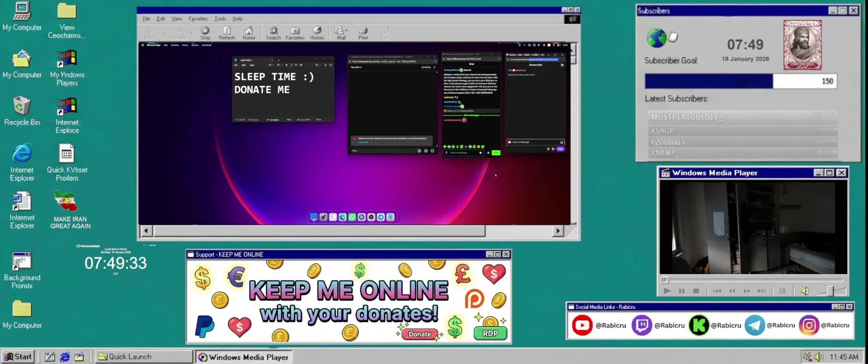Screen dimensions: 868x364
Task: Open the Tools menu in the browser
Action: pyautogui.click(x=220, y=19)
